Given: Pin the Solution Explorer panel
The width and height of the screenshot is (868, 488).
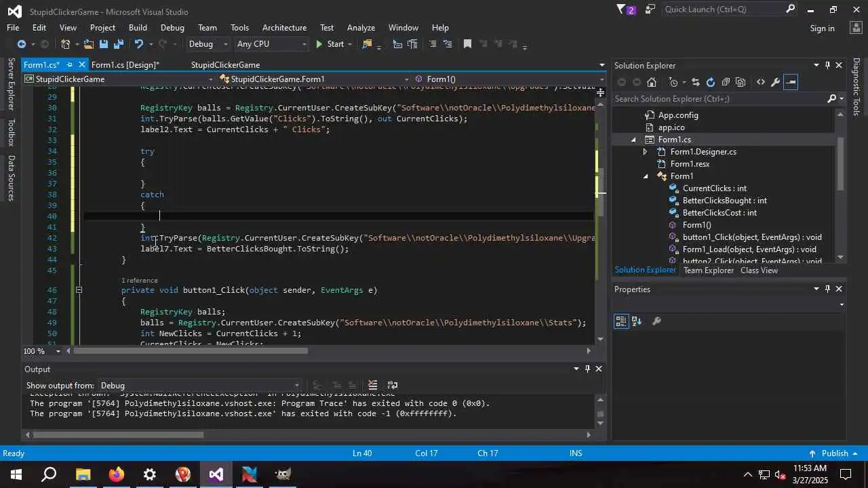Looking at the screenshot, I should click(827, 66).
